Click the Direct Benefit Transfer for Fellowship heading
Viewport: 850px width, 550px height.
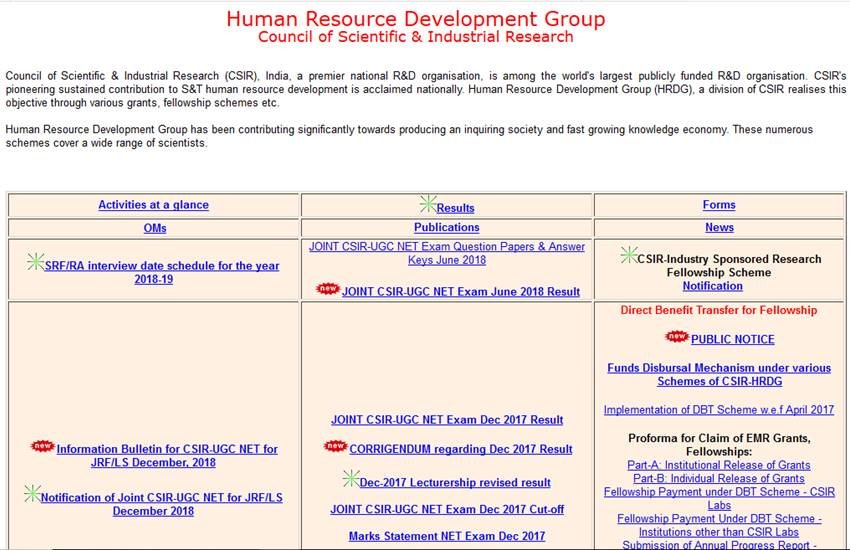tap(719, 310)
